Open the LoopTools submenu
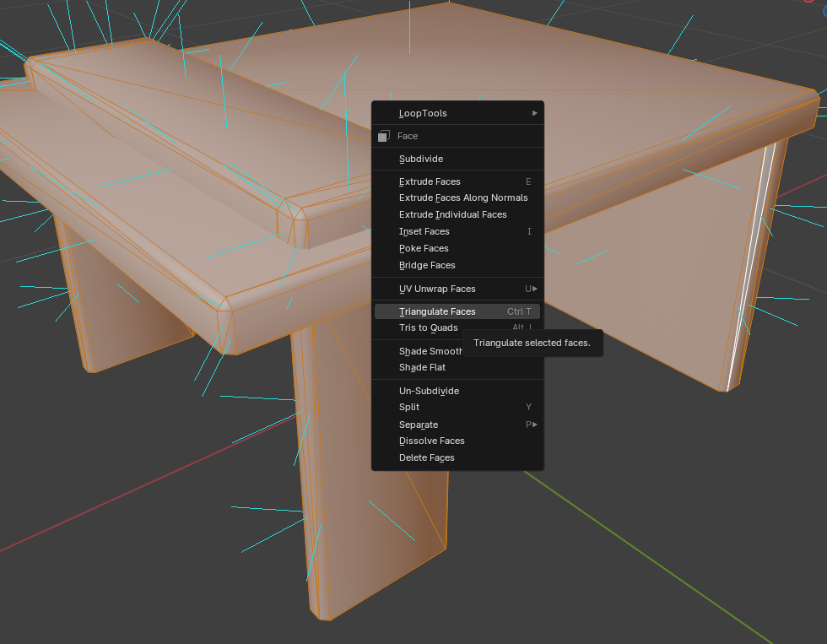Screen dimensions: 827x644 point(457,113)
